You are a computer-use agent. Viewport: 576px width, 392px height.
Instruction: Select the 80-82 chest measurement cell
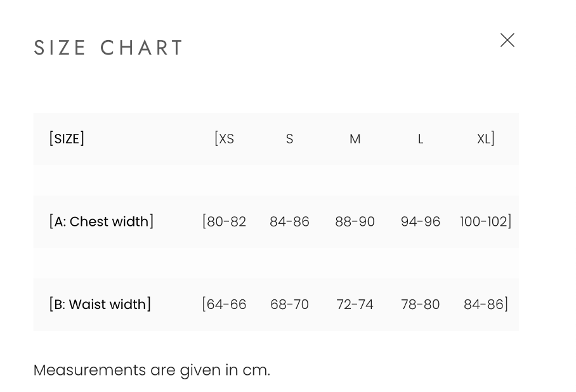point(225,221)
